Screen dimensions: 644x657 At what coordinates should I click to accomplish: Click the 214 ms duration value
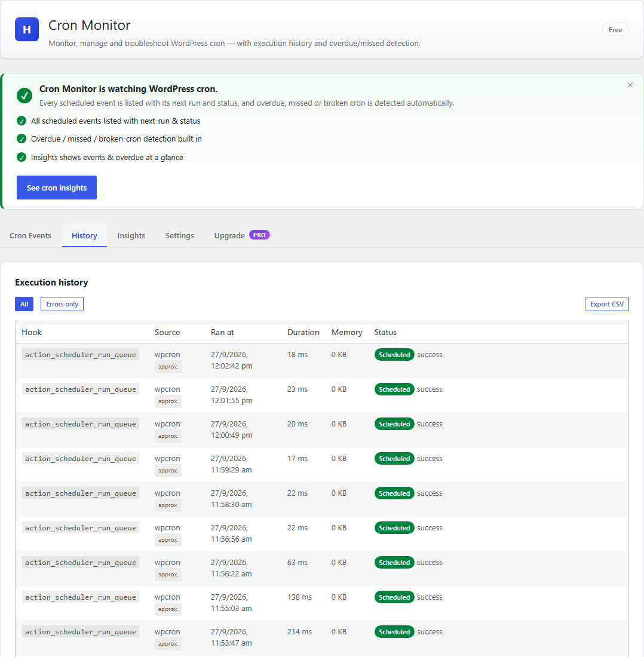tap(299, 632)
